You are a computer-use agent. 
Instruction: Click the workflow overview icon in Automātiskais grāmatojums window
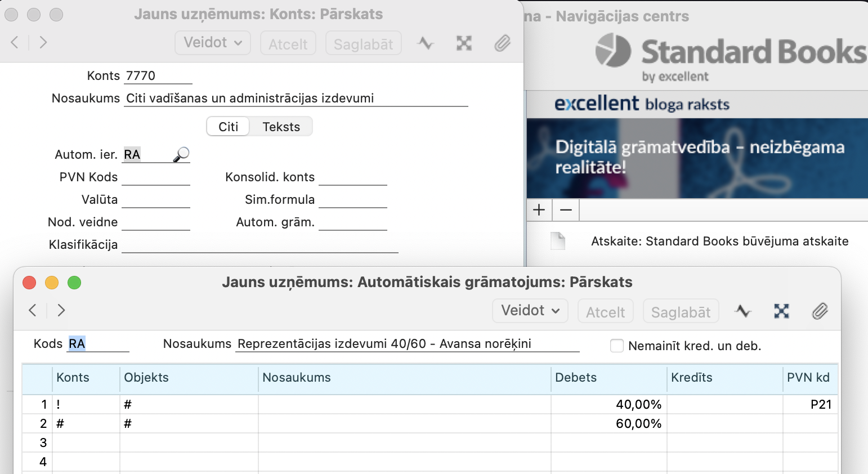(x=781, y=311)
